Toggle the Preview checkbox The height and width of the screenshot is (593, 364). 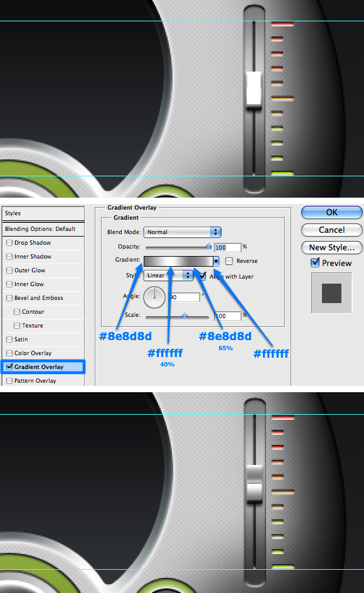(x=315, y=262)
